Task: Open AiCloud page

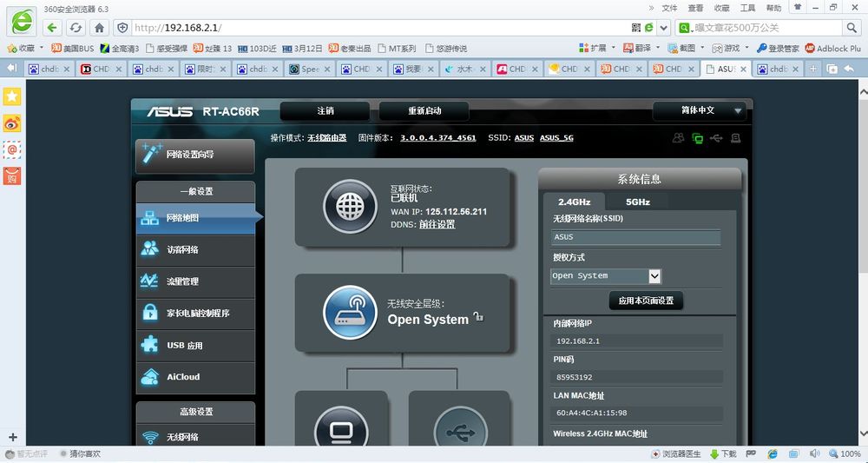Action: tap(195, 377)
